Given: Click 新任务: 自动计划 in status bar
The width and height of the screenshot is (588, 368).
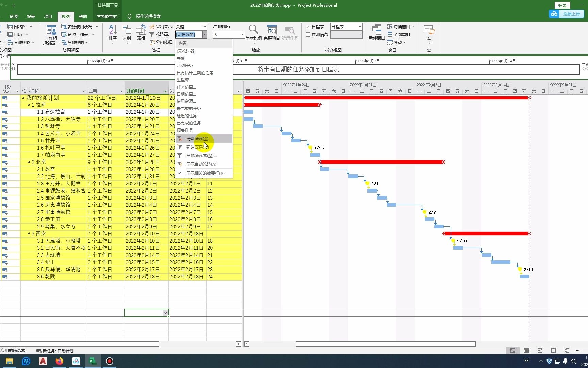Looking at the screenshot, I should click(55, 351).
